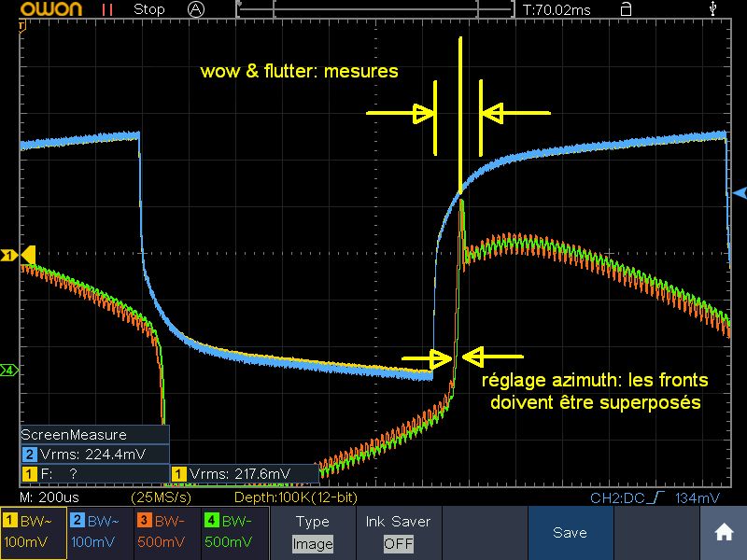Click the channel 2 blue badge in measurements
Viewport: 747px width, 560px height.
[30, 454]
